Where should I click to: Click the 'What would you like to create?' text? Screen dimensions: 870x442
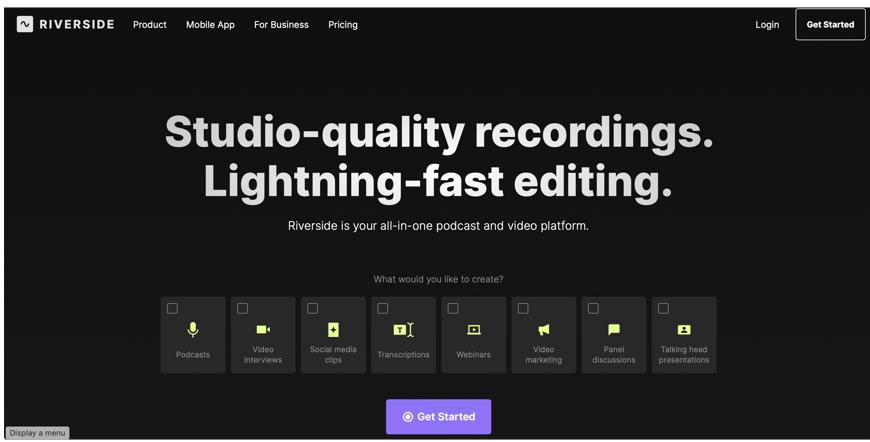[x=438, y=279]
